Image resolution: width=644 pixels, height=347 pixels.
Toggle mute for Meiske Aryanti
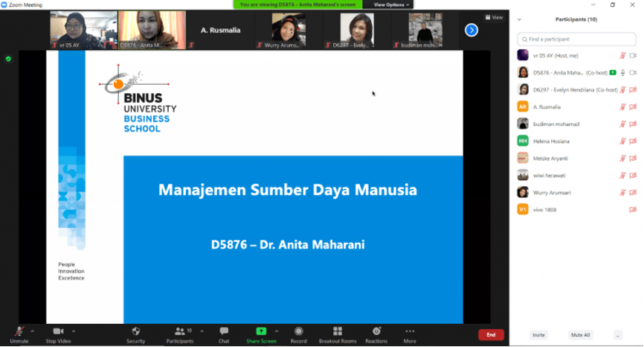pos(622,159)
